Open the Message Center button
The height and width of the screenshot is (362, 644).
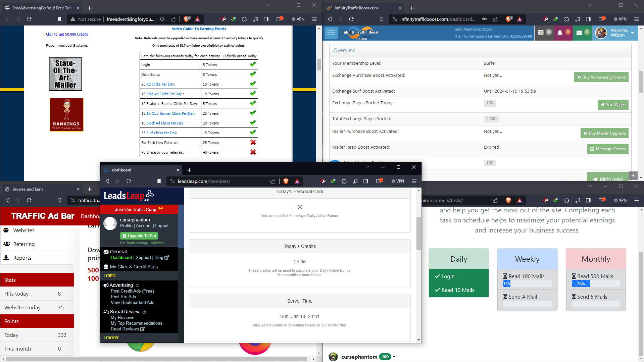607,149
